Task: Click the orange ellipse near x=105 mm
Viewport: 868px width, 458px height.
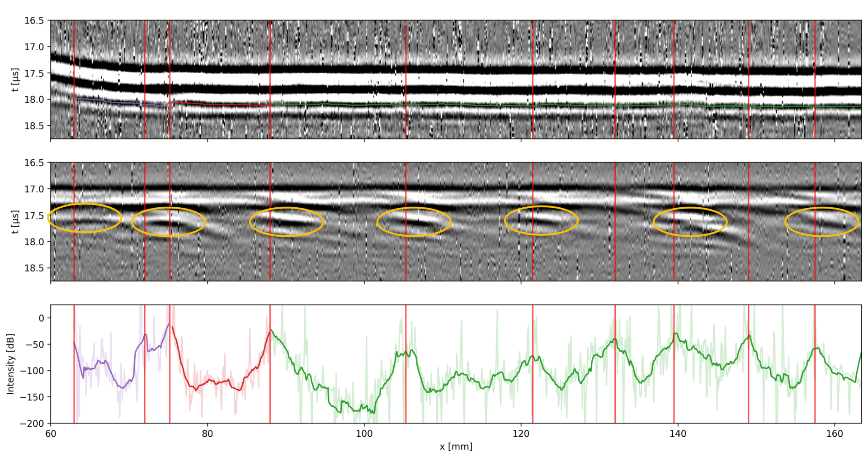Action: tap(414, 222)
